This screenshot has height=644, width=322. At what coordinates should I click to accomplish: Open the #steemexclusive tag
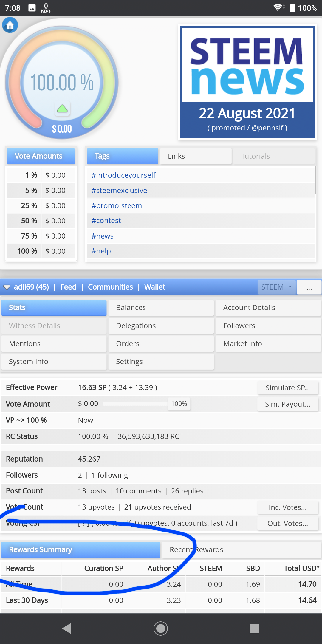[119, 190]
